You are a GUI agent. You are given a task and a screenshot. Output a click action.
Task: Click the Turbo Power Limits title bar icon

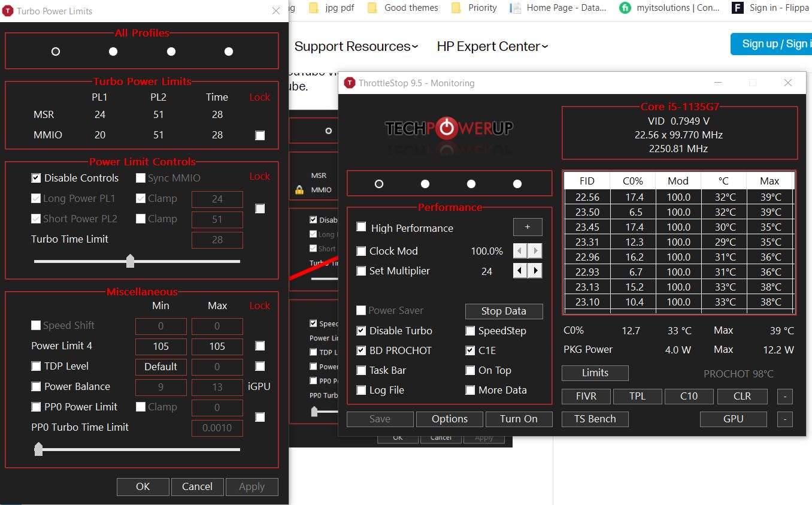[x=8, y=11]
